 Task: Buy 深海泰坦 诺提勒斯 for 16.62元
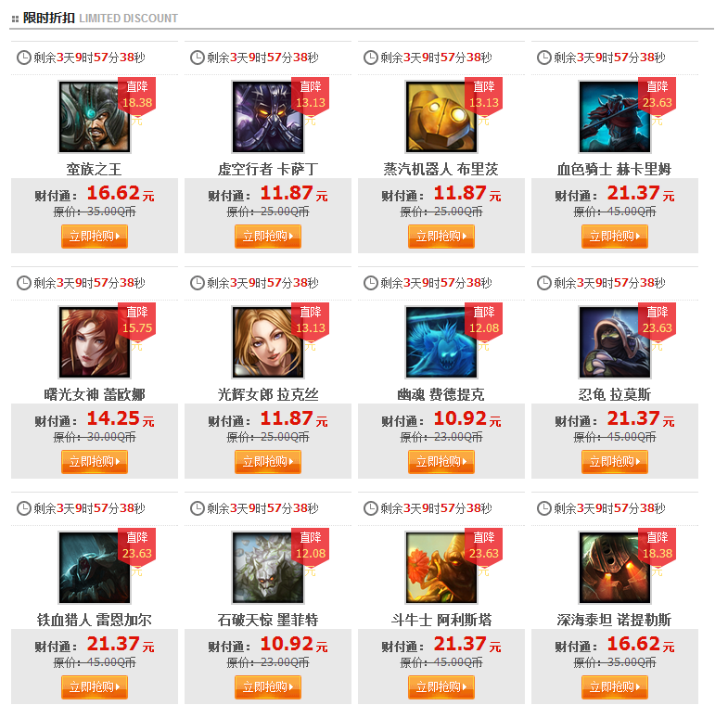(x=615, y=686)
